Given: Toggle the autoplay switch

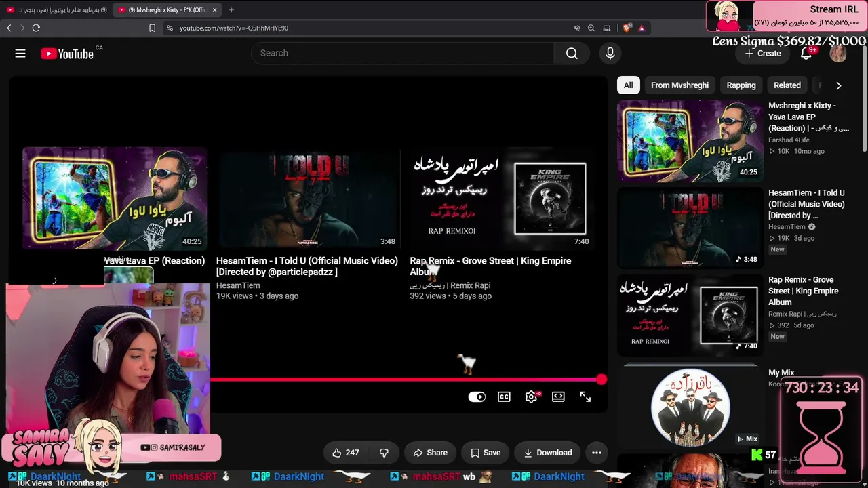Looking at the screenshot, I should tap(477, 397).
